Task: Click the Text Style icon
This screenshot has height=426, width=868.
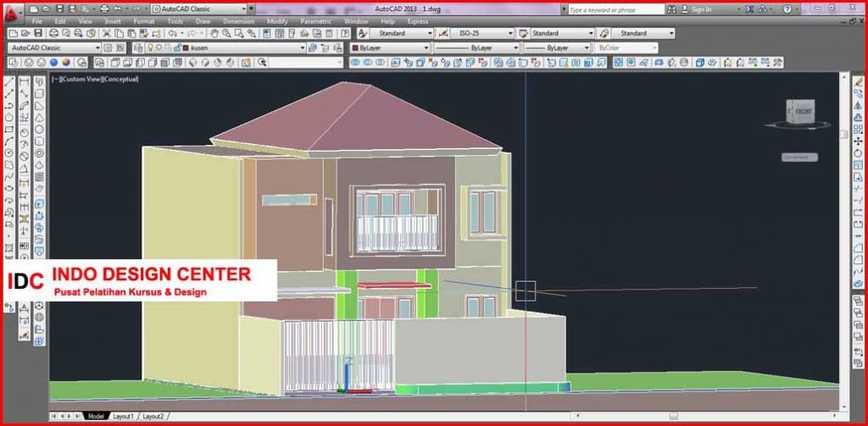Action: (x=363, y=33)
